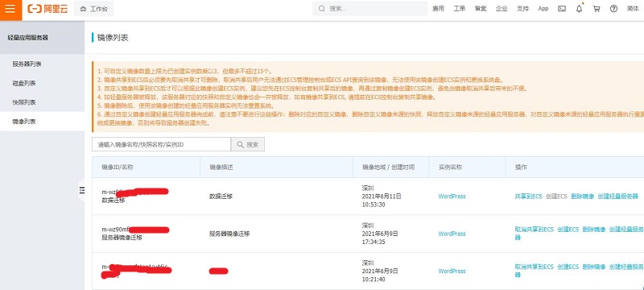Image resolution: width=644 pixels, height=290 pixels.
Task: Collapse the sidebar with the handle icon
Action: [x=81, y=189]
